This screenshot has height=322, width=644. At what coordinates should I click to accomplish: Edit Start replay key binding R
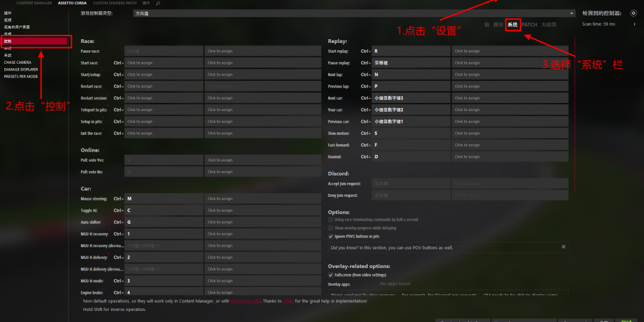(411, 51)
